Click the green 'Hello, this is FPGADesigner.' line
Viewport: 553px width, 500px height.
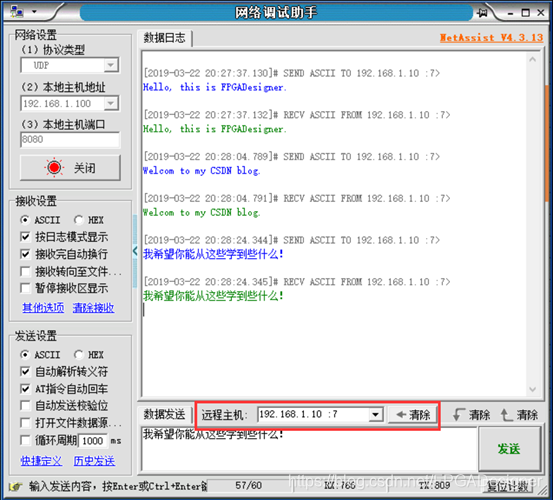click(214, 129)
